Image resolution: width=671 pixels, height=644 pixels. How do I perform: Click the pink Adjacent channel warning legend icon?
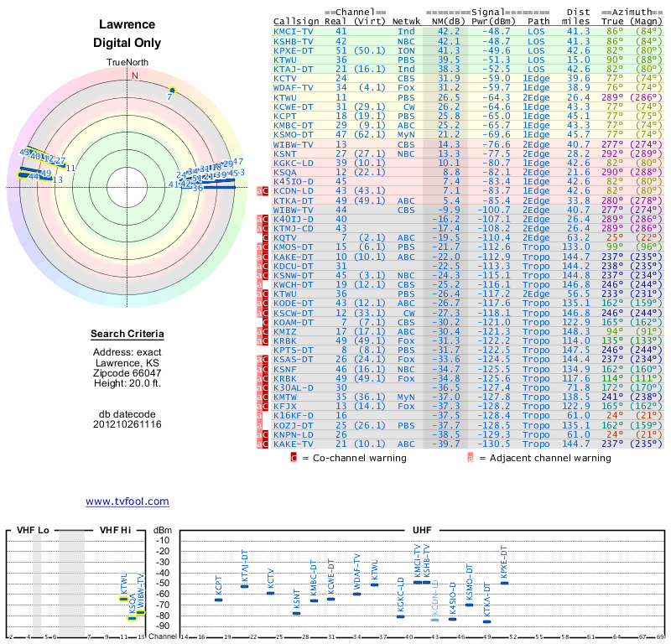[x=471, y=458]
